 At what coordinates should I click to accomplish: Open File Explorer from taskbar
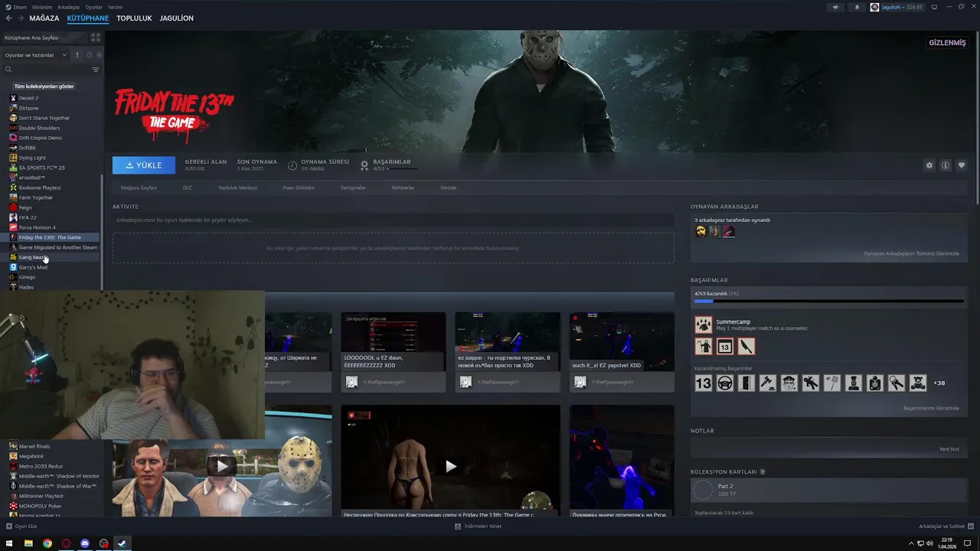[28, 543]
